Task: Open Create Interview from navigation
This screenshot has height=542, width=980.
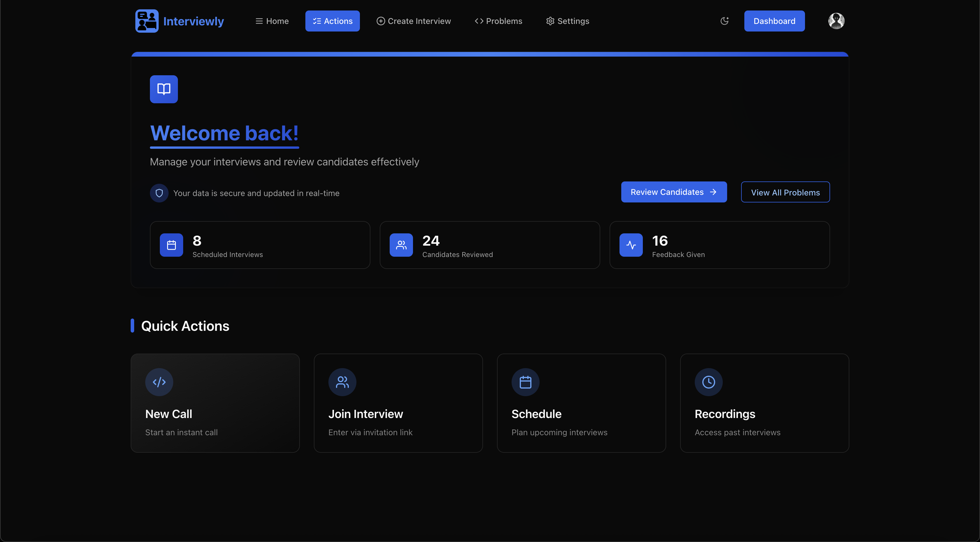Action: click(x=414, y=21)
